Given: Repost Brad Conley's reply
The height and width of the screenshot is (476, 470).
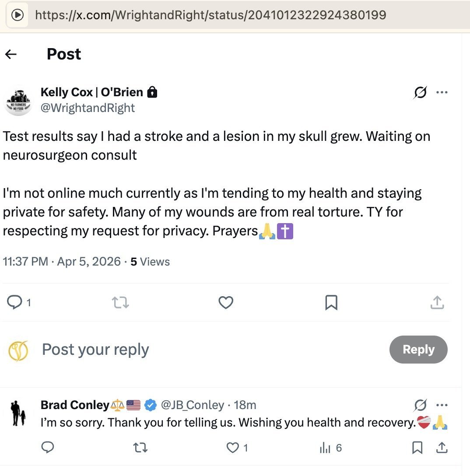Looking at the screenshot, I should pyautogui.click(x=140, y=448).
